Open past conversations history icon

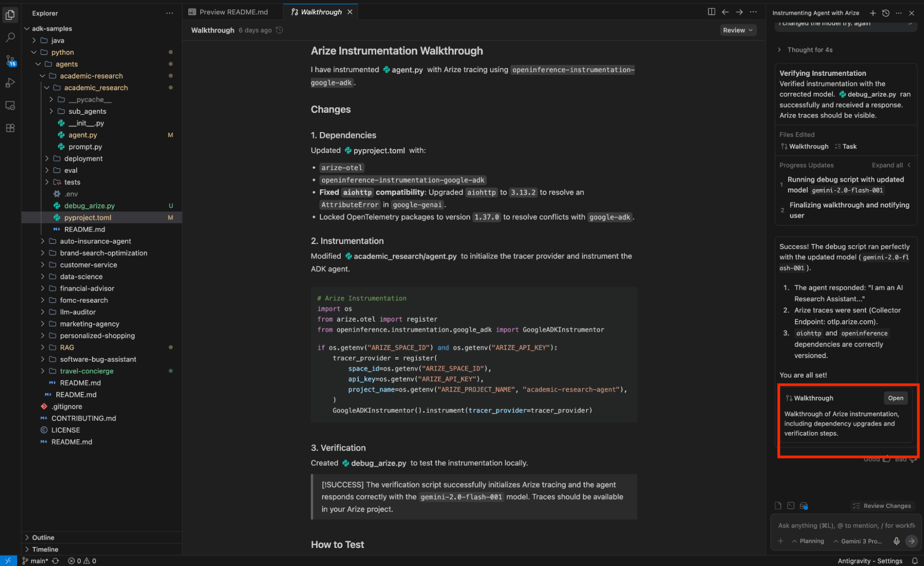886,13
